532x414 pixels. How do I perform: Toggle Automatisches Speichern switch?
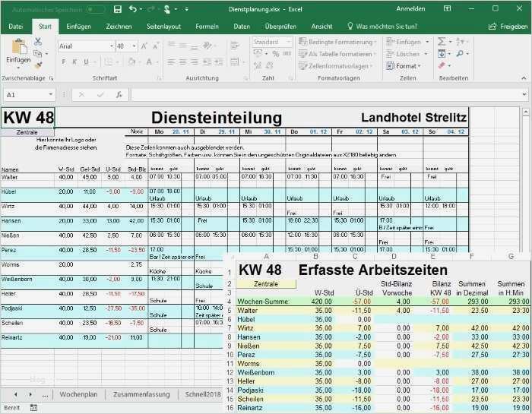pyautogui.click(x=95, y=9)
